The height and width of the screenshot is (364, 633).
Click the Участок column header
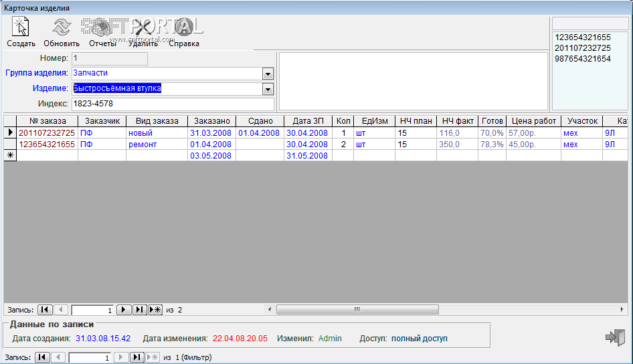581,121
